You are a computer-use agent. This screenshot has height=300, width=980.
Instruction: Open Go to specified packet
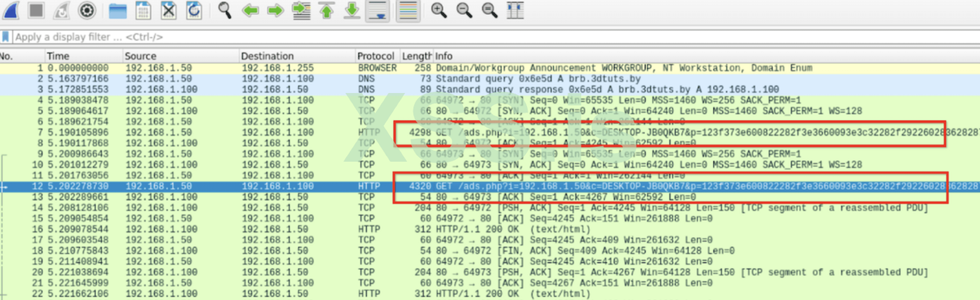click(x=301, y=10)
